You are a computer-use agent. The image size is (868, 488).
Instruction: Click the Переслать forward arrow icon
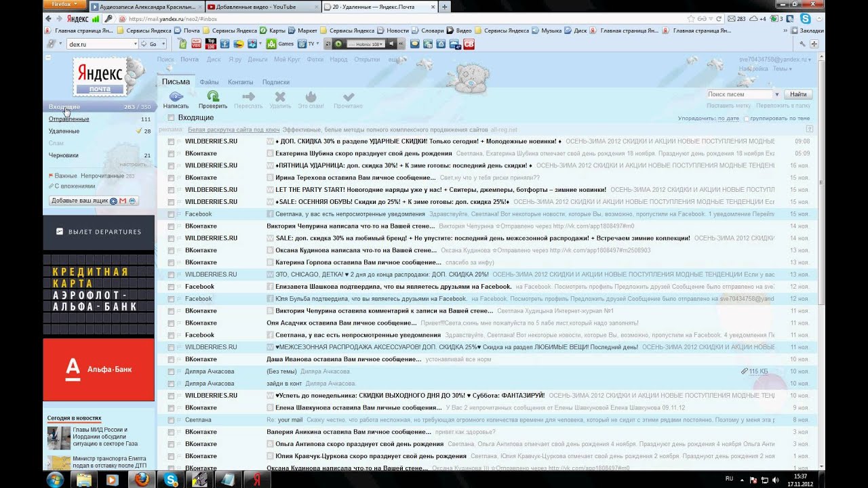(248, 96)
